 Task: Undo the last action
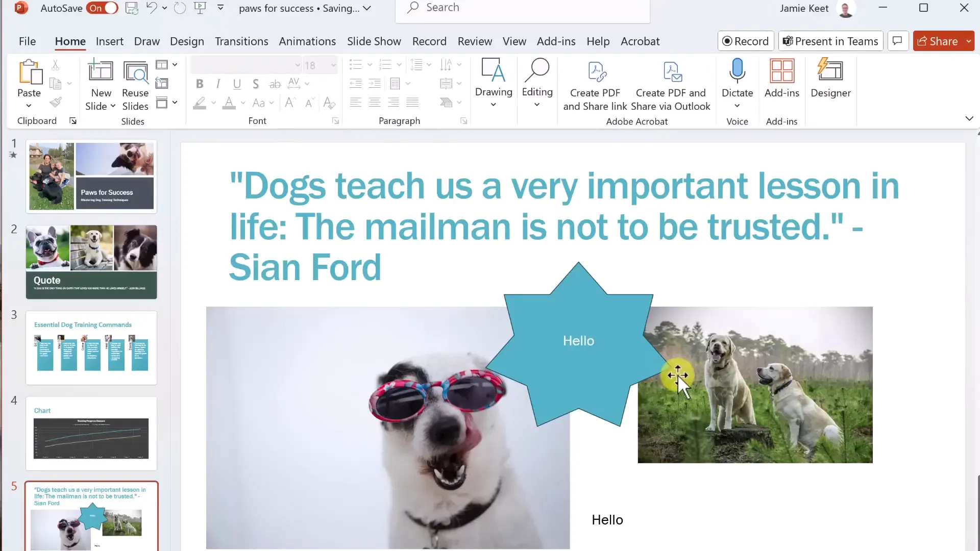(x=152, y=8)
